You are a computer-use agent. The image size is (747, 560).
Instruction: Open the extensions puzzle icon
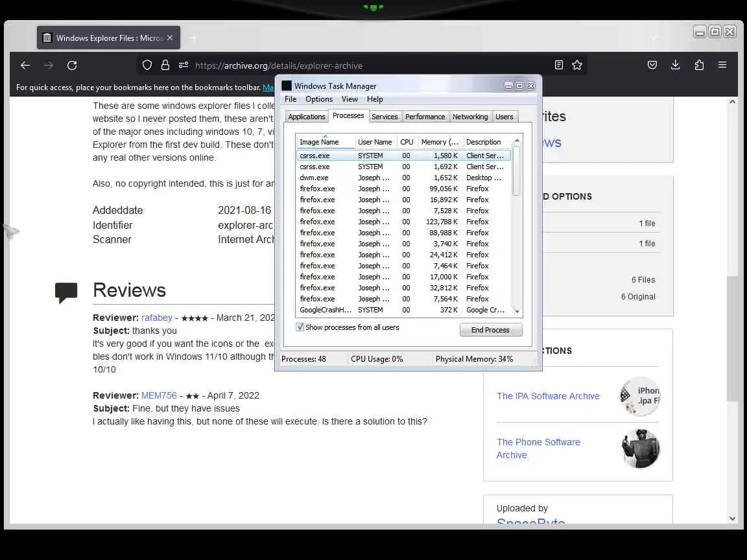[x=699, y=65]
